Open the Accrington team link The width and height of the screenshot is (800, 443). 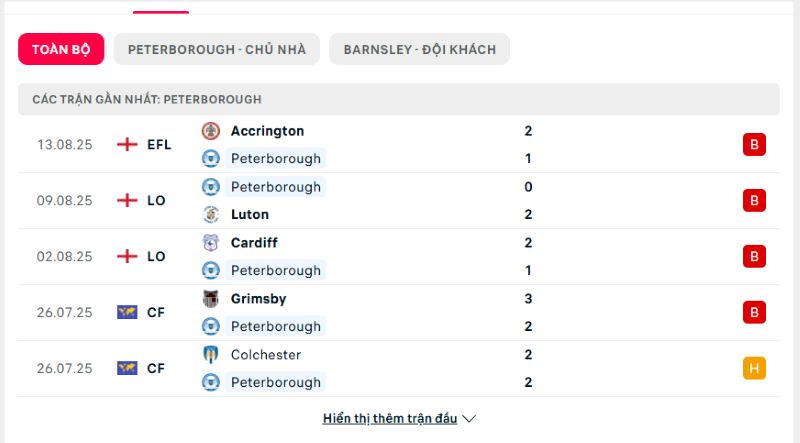[267, 131]
